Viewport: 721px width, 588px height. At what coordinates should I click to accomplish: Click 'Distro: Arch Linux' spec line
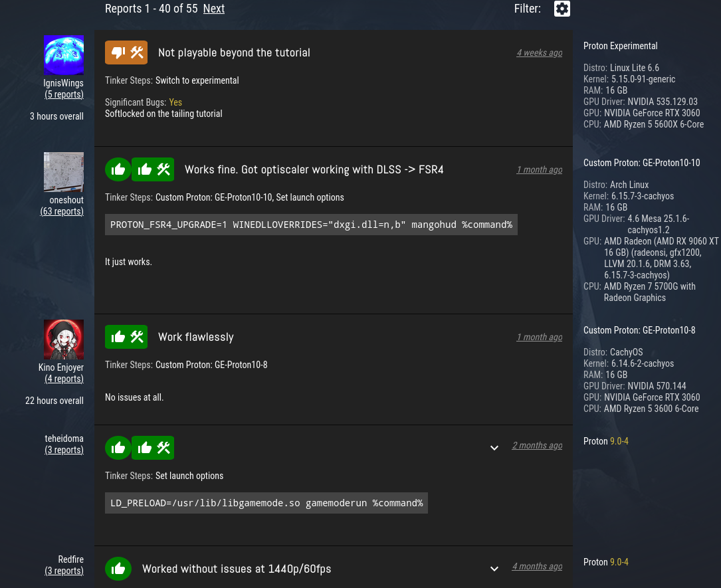[616, 184]
